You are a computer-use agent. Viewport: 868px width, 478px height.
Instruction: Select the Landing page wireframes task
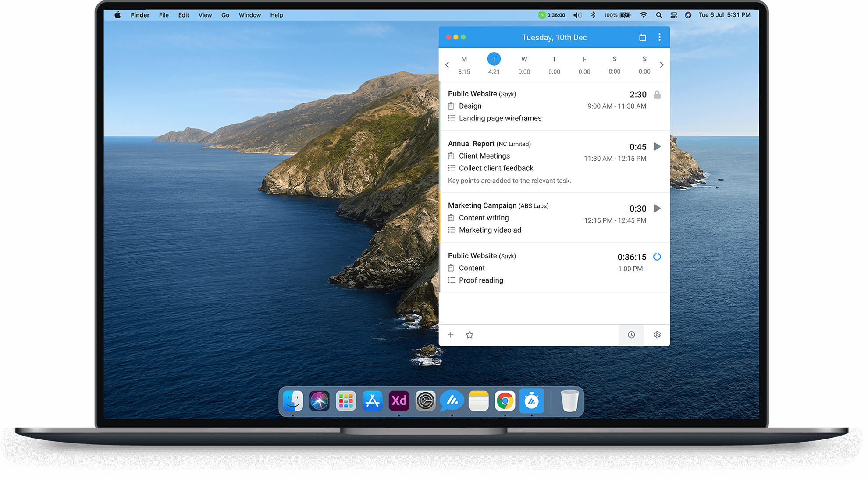click(500, 118)
